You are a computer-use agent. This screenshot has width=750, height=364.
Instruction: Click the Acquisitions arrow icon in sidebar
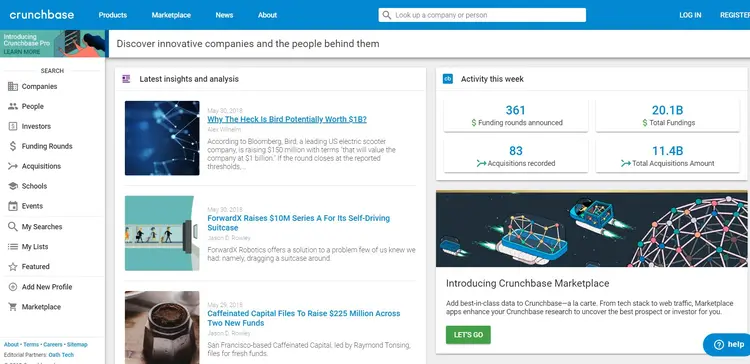[13, 166]
